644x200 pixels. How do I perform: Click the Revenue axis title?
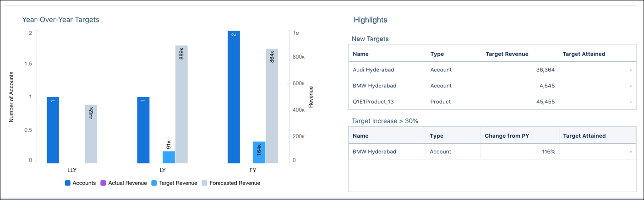[x=311, y=97]
